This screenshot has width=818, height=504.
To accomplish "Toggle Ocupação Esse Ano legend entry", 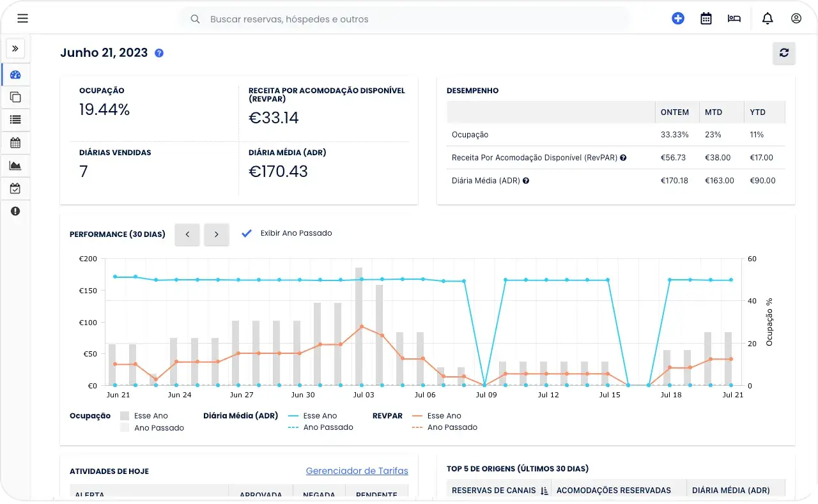I will click(144, 416).
